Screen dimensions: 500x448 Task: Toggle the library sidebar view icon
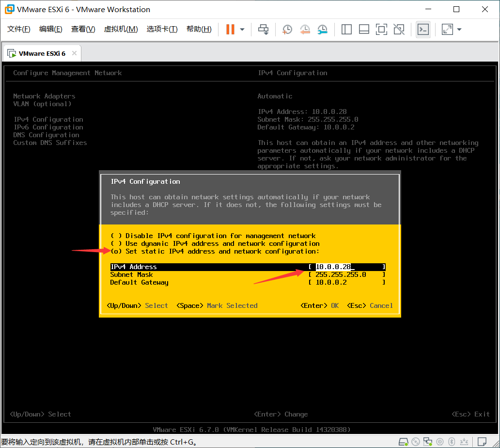pyautogui.click(x=346, y=30)
